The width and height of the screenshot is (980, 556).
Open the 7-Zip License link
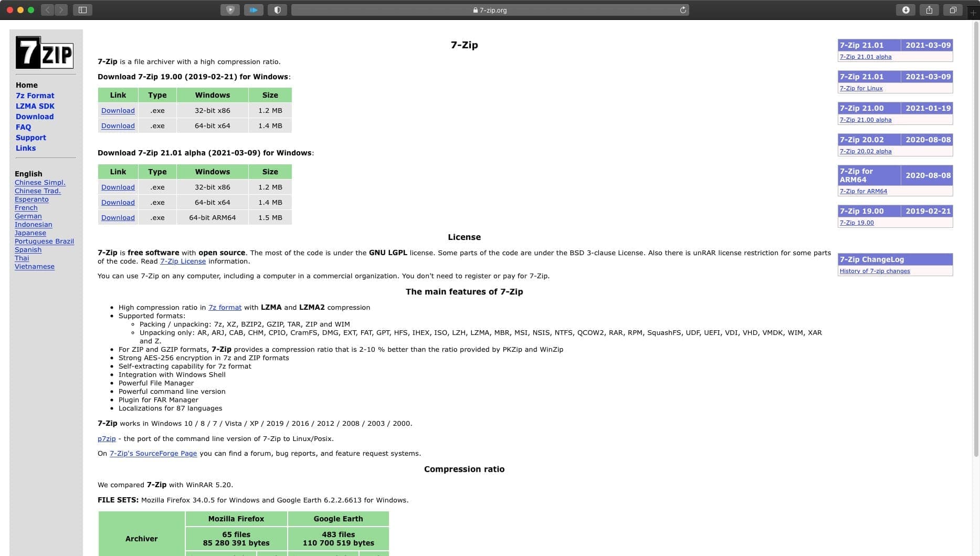[x=183, y=261]
